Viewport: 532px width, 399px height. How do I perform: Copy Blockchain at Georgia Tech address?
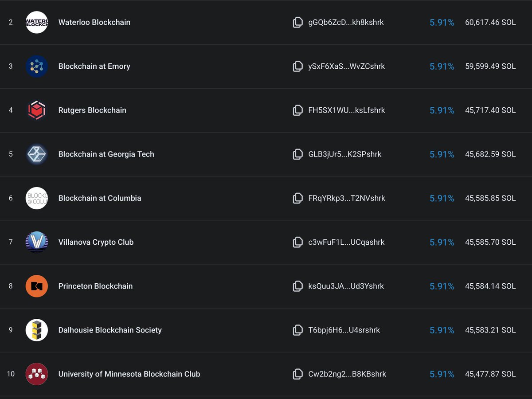pyautogui.click(x=298, y=154)
